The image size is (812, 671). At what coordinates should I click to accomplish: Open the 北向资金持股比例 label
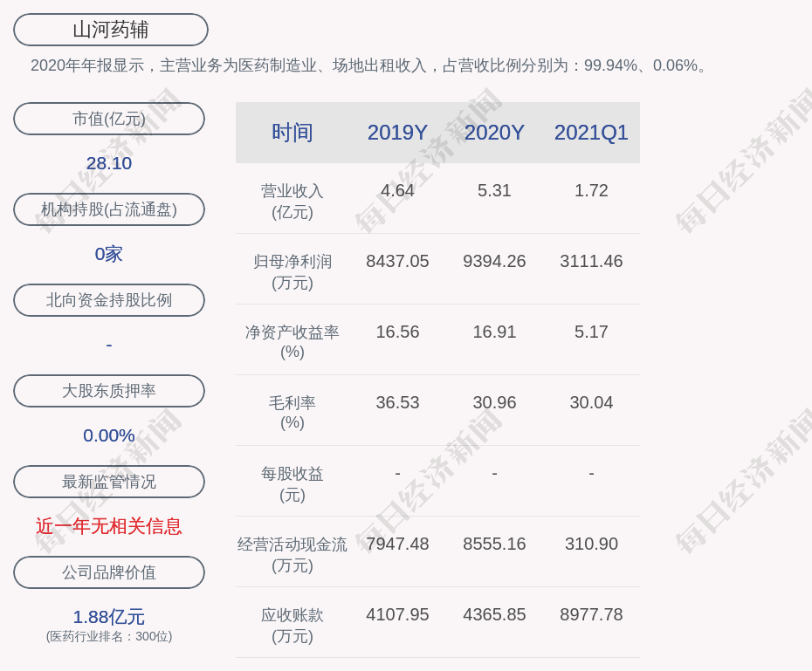tap(109, 300)
